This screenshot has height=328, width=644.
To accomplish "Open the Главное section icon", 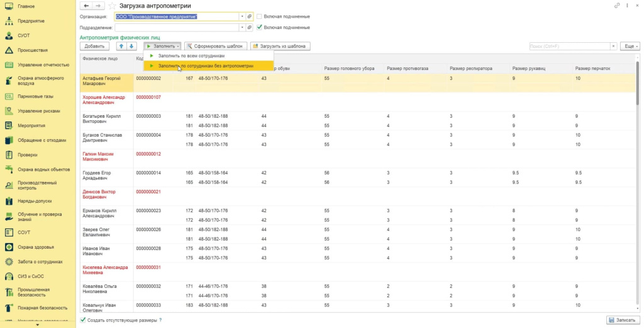I will click(x=9, y=6).
